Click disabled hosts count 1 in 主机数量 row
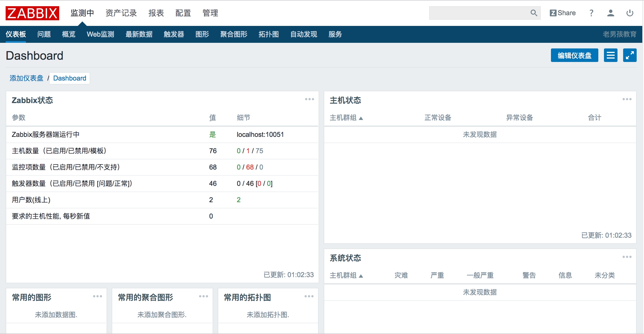The height and width of the screenshot is (334, 644). click(248, 151)
